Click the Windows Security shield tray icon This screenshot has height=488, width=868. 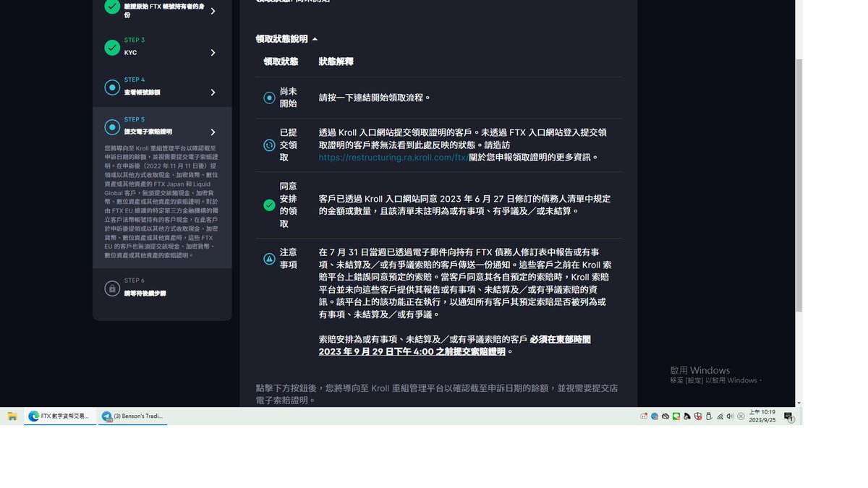click(697, 416)
